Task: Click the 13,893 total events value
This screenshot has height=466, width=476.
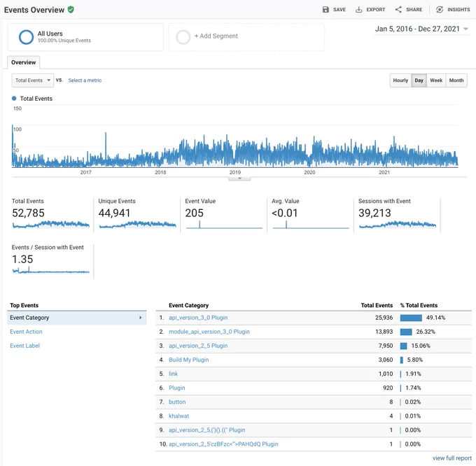Action: tap(384, 332)
